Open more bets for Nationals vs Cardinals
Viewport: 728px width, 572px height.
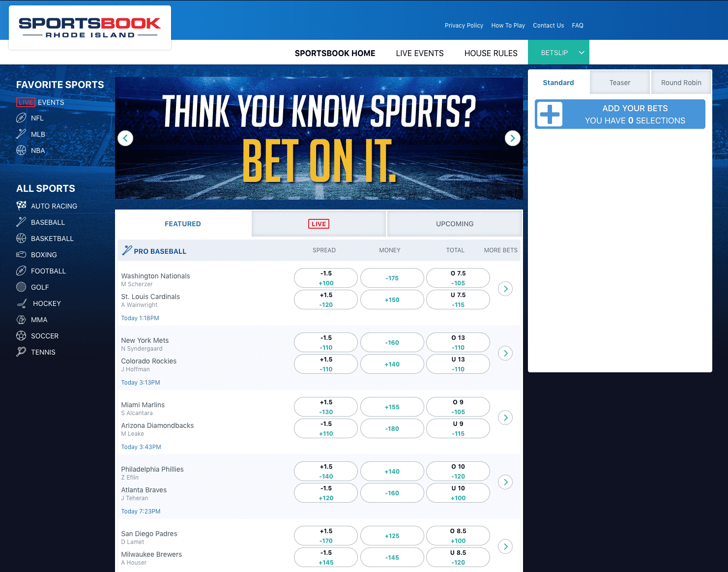pos(505,289)
